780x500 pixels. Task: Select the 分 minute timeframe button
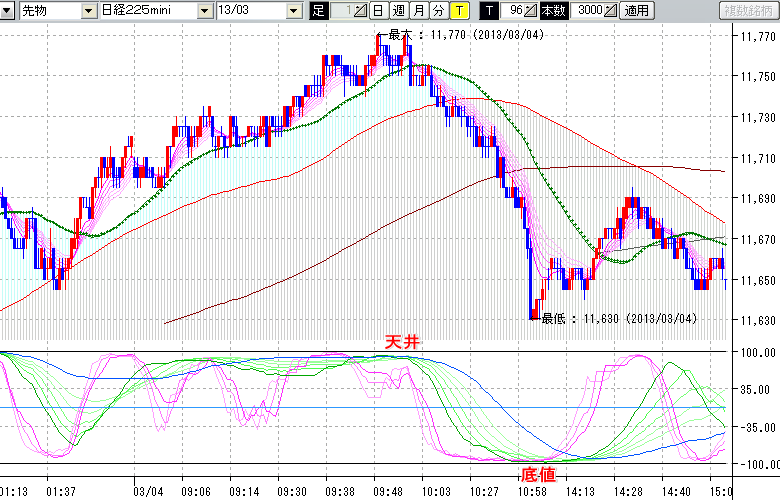438,11
